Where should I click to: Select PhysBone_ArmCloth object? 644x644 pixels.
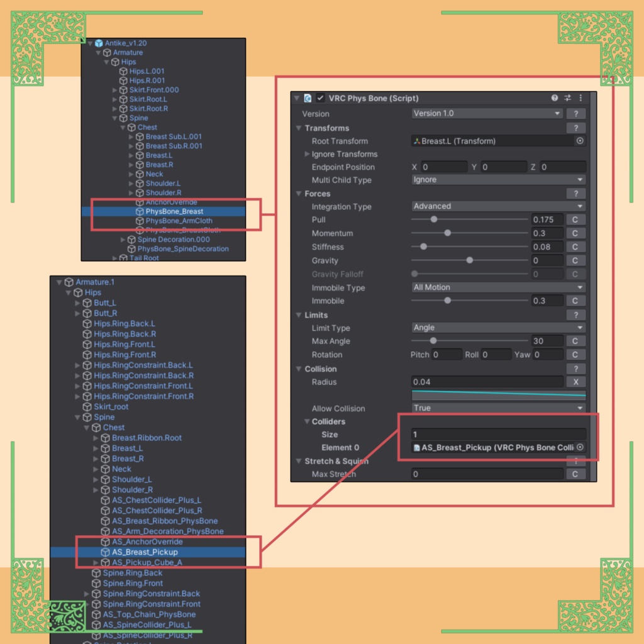coord(179,221)
